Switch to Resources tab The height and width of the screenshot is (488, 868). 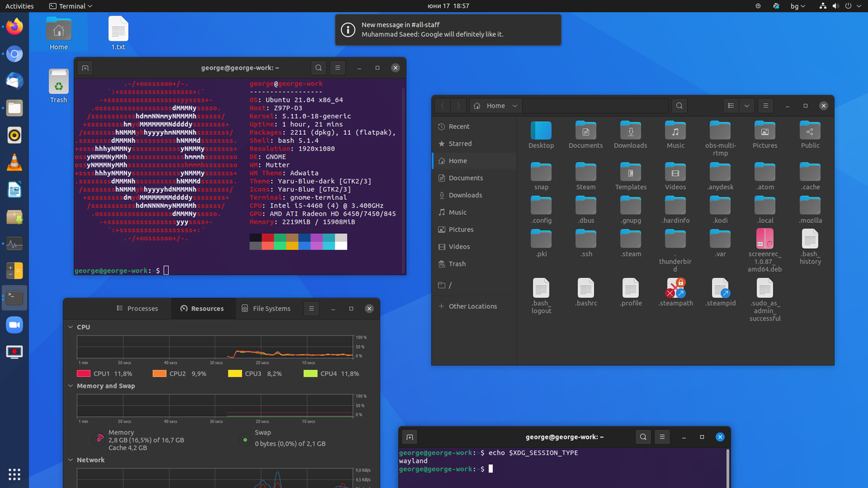(202, 308)
